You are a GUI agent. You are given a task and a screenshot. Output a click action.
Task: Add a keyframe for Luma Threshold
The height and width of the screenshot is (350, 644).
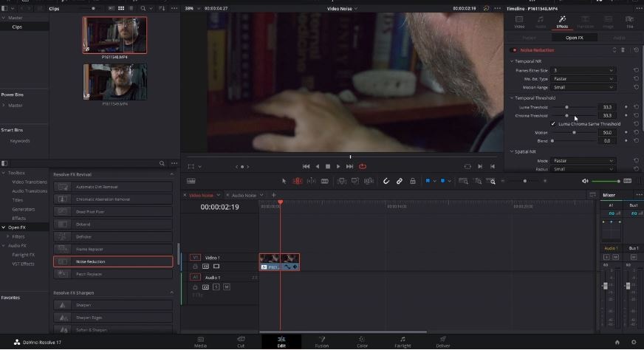[x=626, y=107]
